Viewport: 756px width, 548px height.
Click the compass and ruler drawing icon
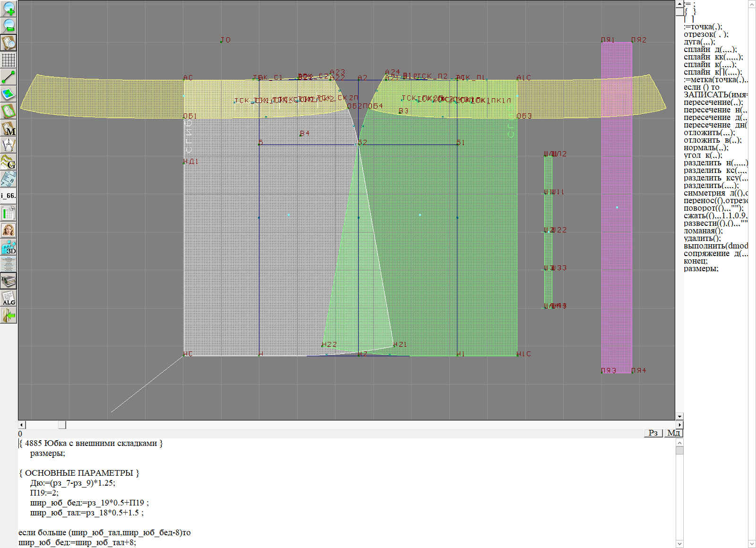[9, 145]
